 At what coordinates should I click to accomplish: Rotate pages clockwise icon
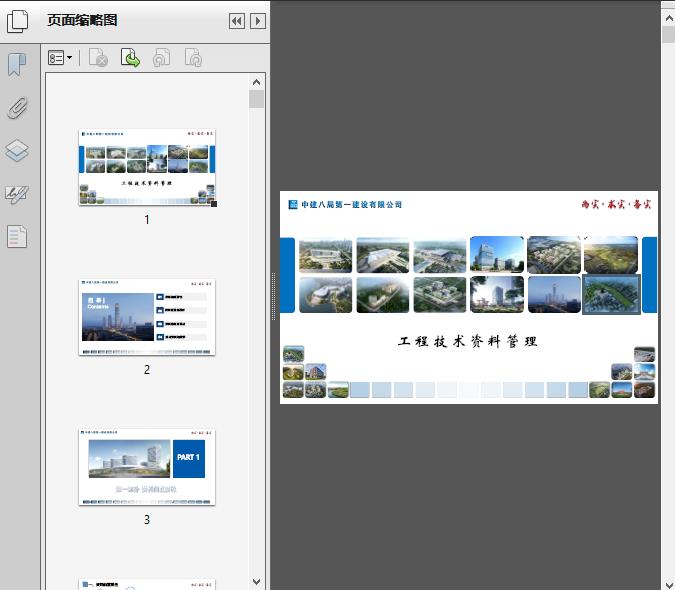[193, 59]
